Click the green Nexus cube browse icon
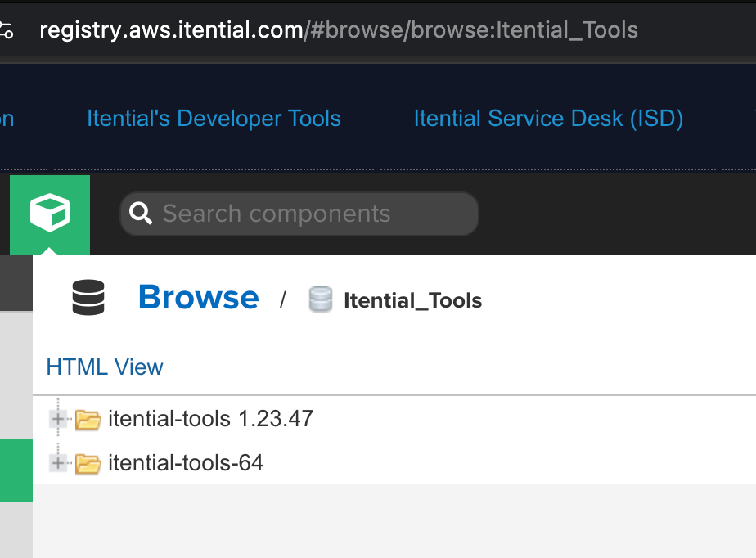 (x=49, y=214)
